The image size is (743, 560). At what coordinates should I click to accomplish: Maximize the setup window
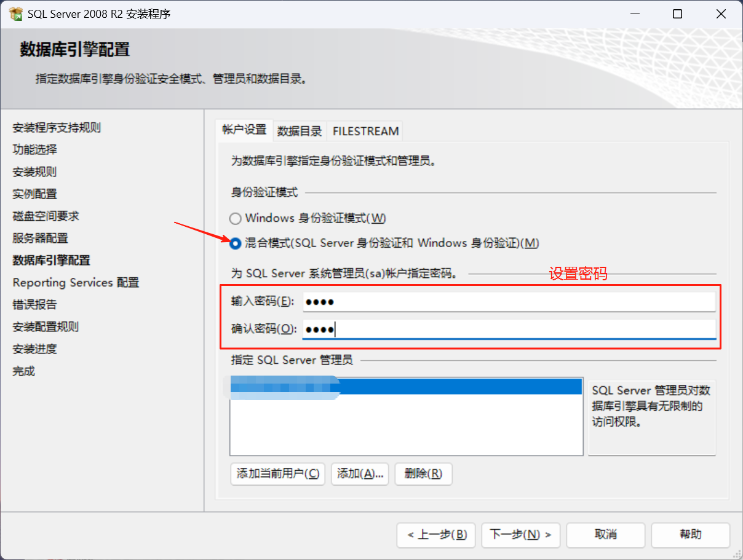tap(677, 14)
